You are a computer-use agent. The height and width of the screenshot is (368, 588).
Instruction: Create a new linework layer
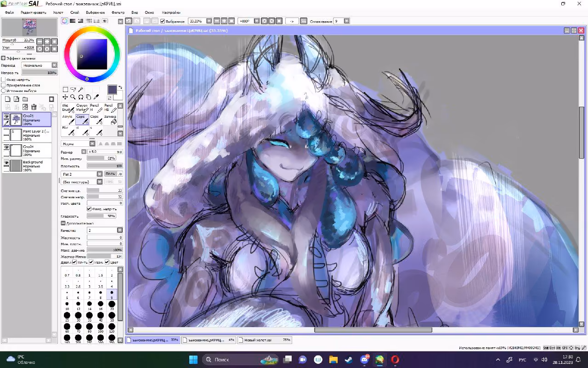coord(16,99)
